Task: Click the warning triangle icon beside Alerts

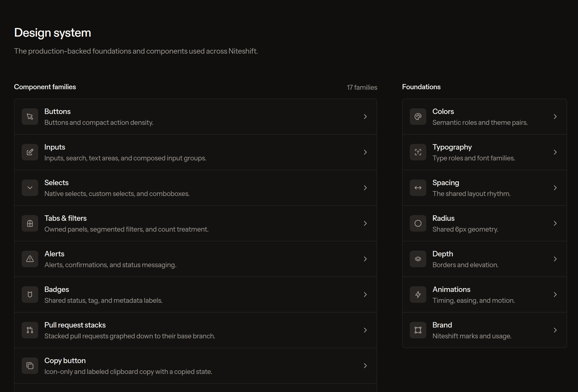Action: (x=30, y=259)
